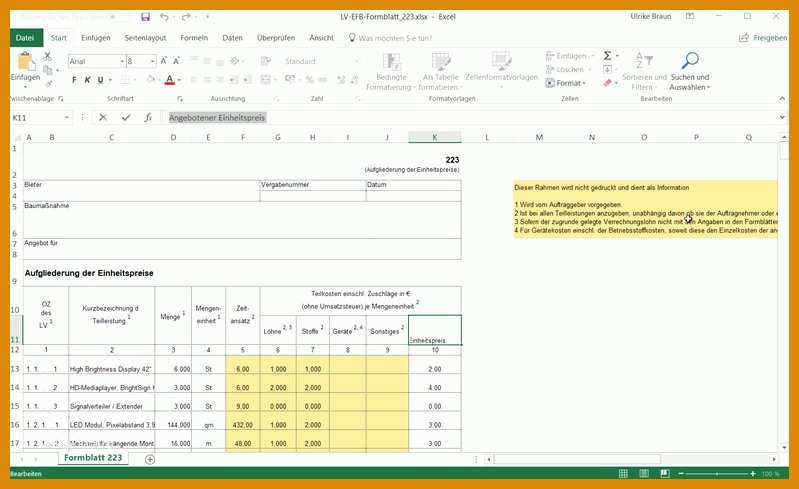Cancel cell entry with X in formula bar

pos(103,118)
